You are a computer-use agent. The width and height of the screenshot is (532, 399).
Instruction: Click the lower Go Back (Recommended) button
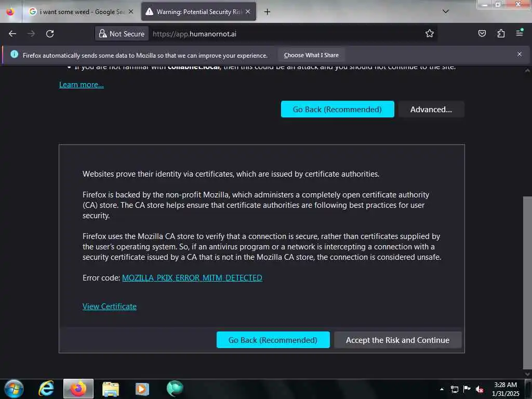tap(273, 340)
